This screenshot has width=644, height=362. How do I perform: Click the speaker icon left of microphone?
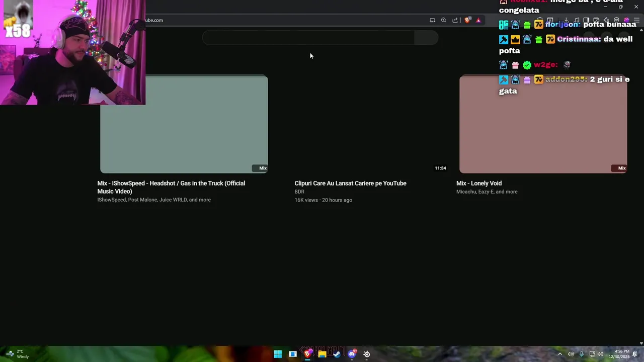tap(571, 354)
